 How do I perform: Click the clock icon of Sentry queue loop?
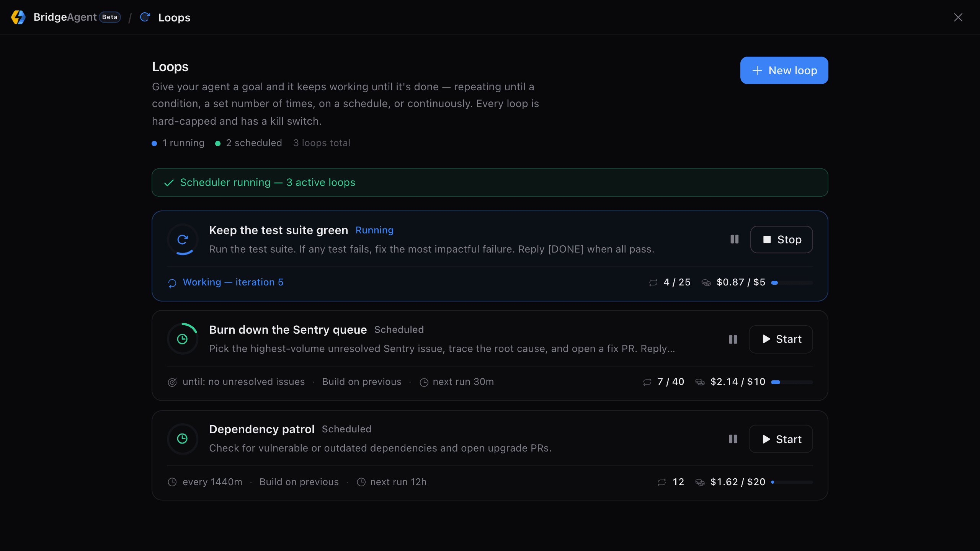coord(183,339)
